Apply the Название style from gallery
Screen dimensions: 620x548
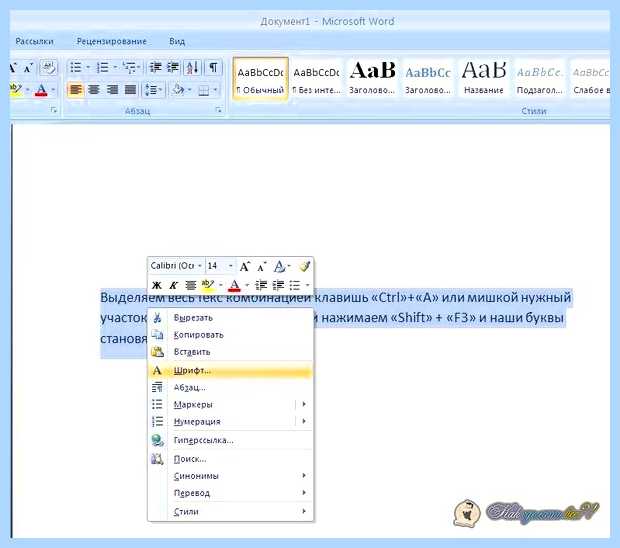coord(484,78)
